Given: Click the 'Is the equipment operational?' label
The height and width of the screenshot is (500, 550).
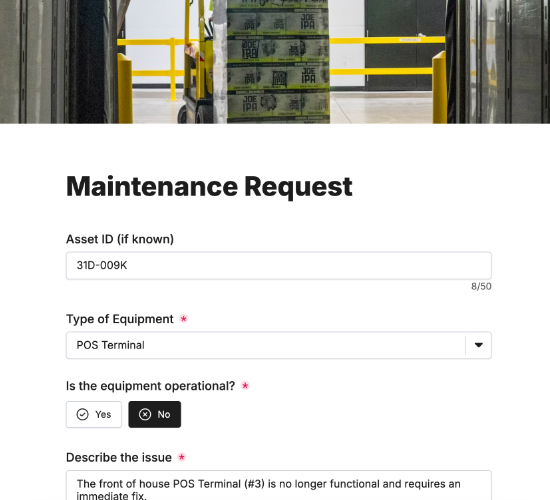Looking at the screenshot, I should click(x=150, y=386).
